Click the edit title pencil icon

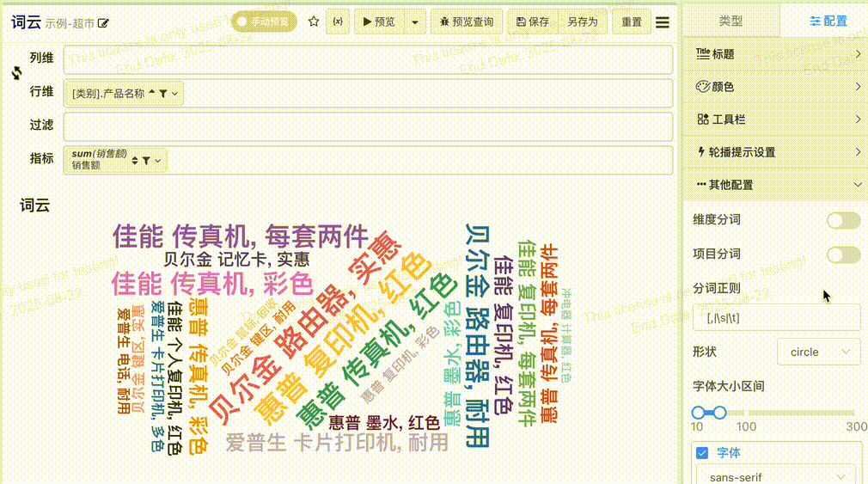point(103,23)
